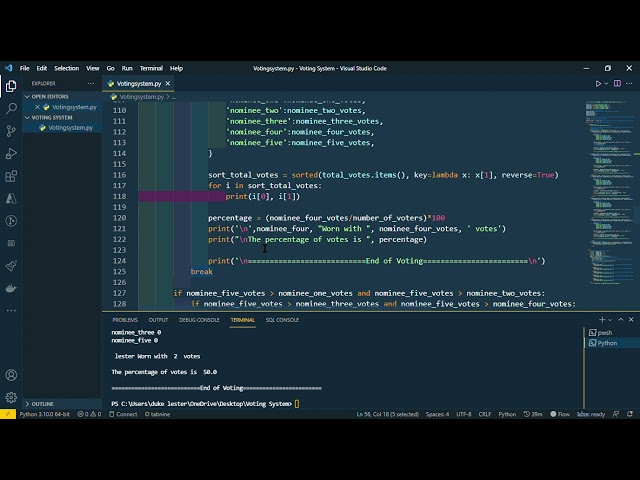640x480 pixels.
Task: Expand the Outline section
Action: tap(42, 404)
